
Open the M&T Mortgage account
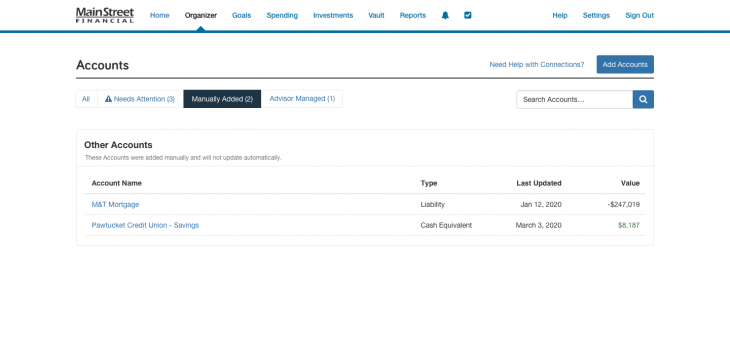tap(115, 204)
